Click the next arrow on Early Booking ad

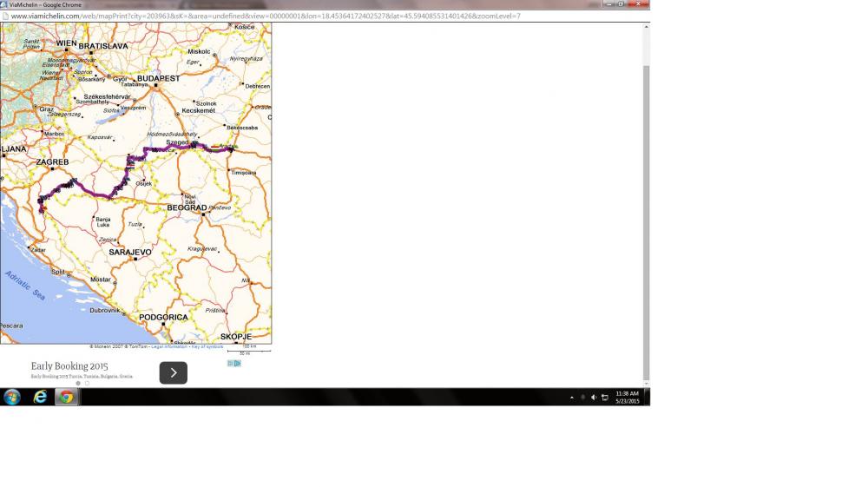(173, 372)
